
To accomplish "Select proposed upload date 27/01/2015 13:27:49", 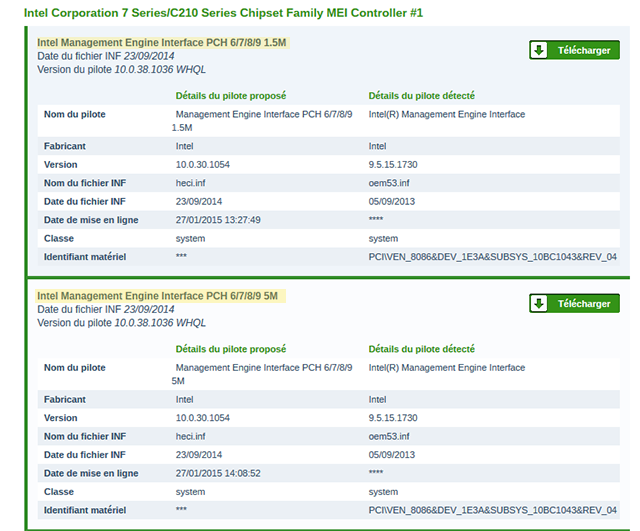I will (218, 220).
